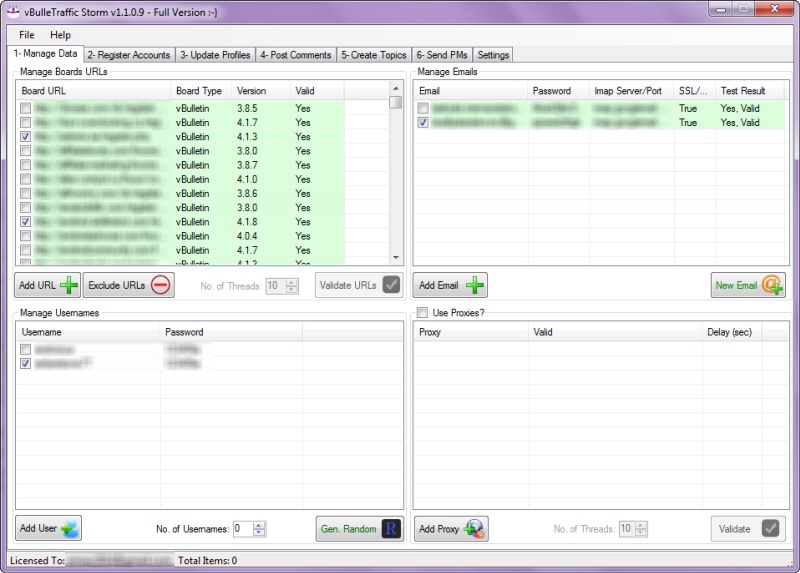Click the green plus Add URL icon
This screenshot has width=800, height=573.
click(68, 286)
